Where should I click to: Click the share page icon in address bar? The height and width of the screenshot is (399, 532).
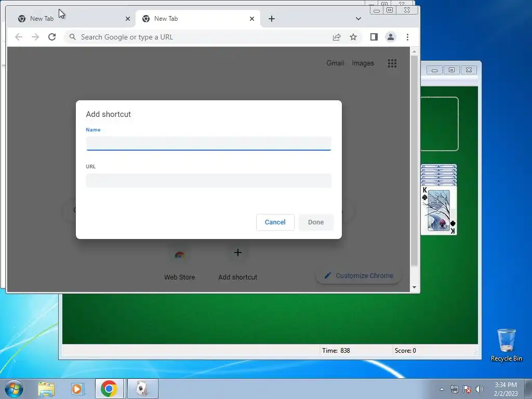(x=337, y=37)
